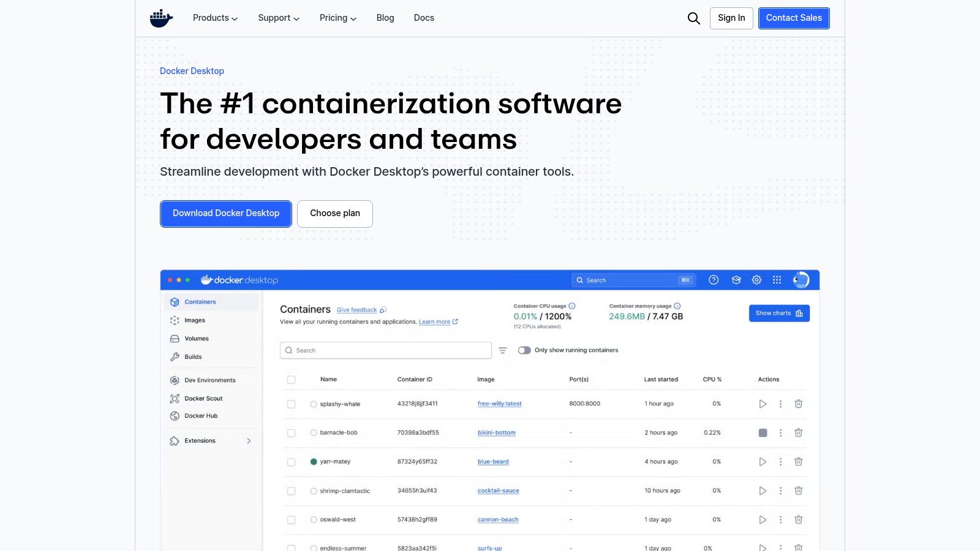Expand the Extensions sidebar chevron
The height and width of the screenshot is (551, 980).
[249, 441]
